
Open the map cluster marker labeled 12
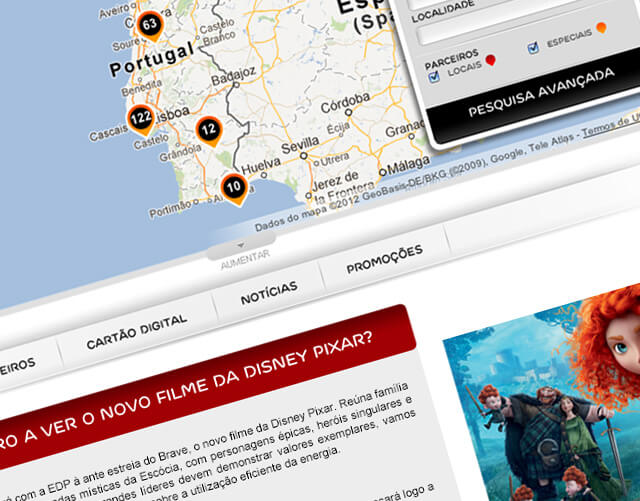point(209,131)
